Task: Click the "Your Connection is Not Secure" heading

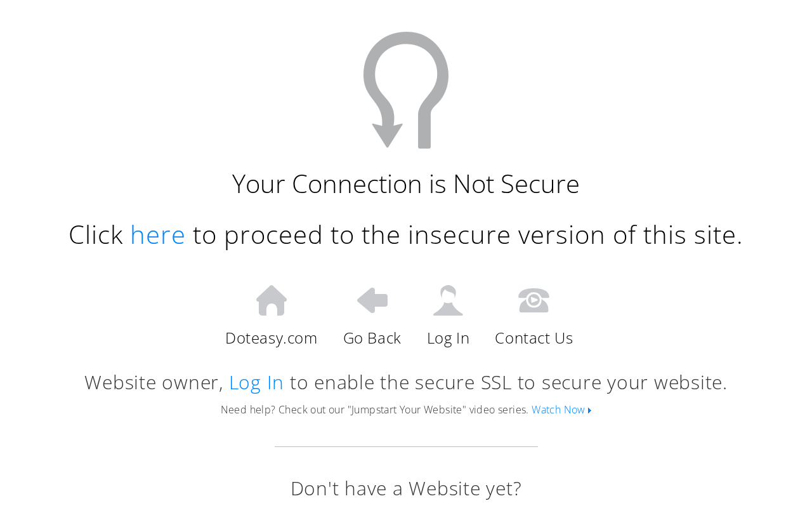Action: tap(406, 184)
